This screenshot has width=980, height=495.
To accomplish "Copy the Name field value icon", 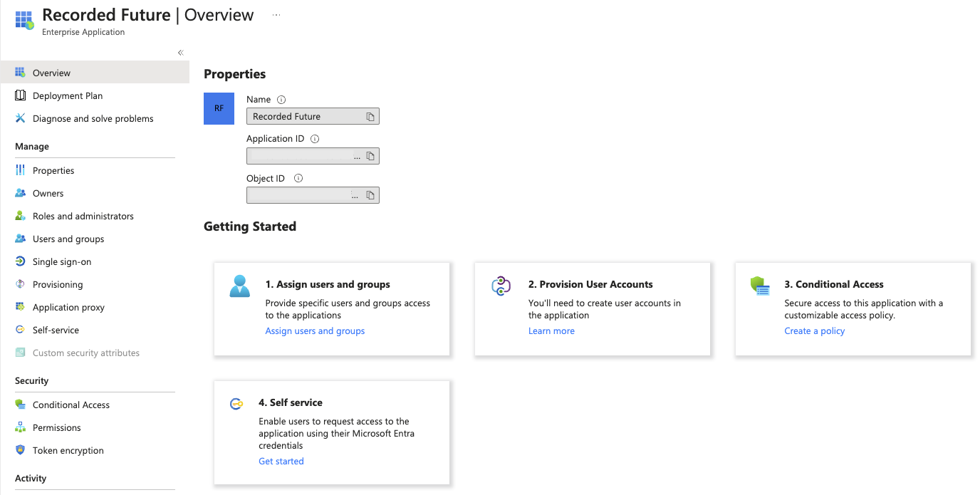I will point(370,117).
